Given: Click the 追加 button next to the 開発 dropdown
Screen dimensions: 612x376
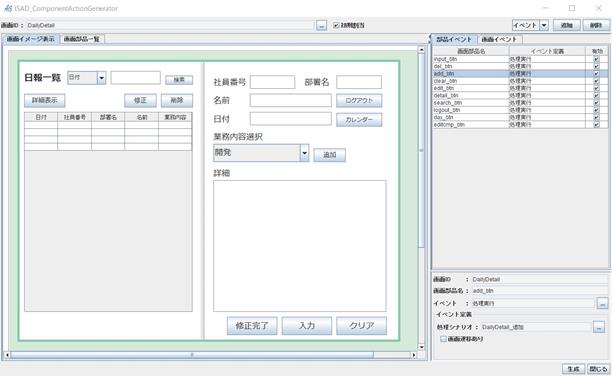Looking at the screenshot, I should (x=329, y=155).
